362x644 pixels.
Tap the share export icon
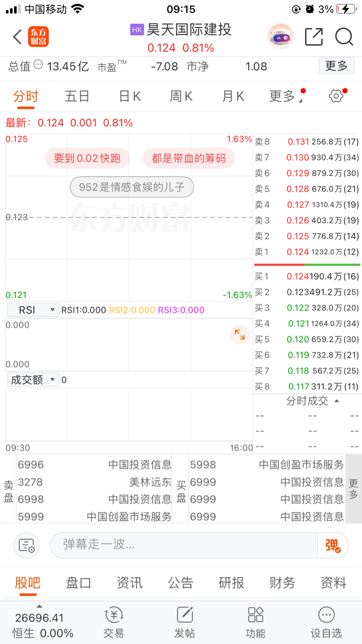(314, 37)
